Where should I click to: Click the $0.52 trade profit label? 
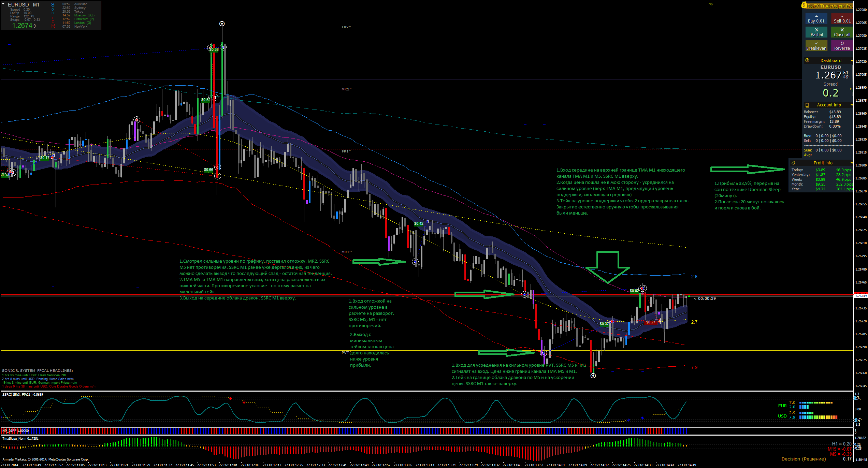pos(206,100)
